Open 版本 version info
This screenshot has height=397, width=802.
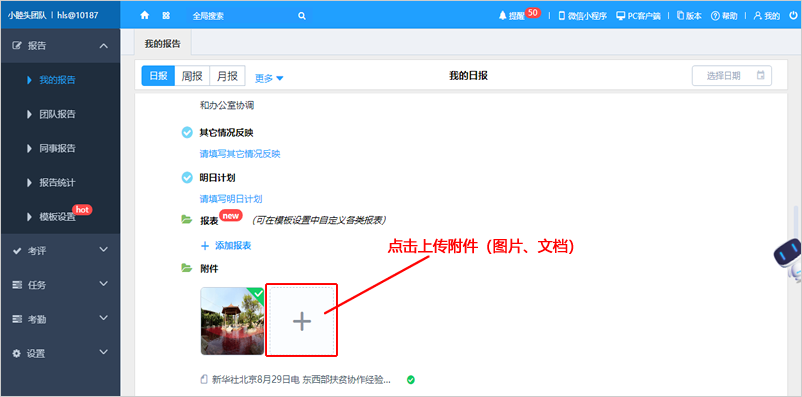click(689, 16)
